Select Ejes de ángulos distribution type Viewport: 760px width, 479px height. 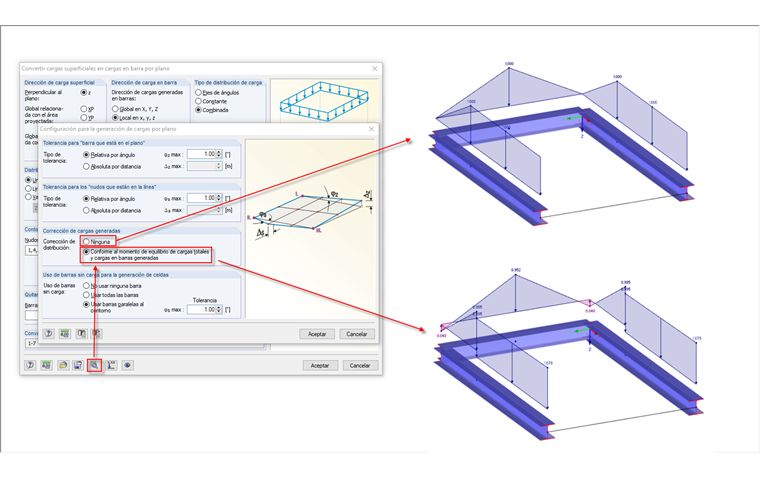pyautogui.click(x=198, y=92)
